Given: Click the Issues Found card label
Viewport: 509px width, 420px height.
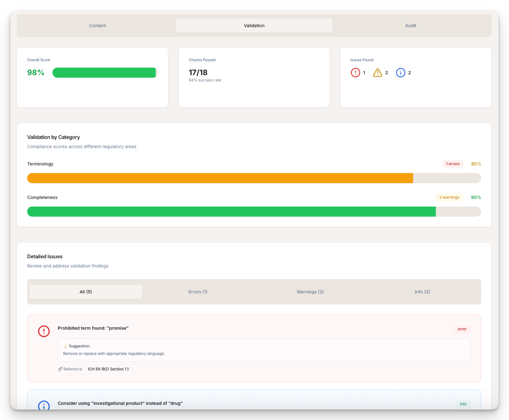Looking at the screenshot, I should point(362,60).
